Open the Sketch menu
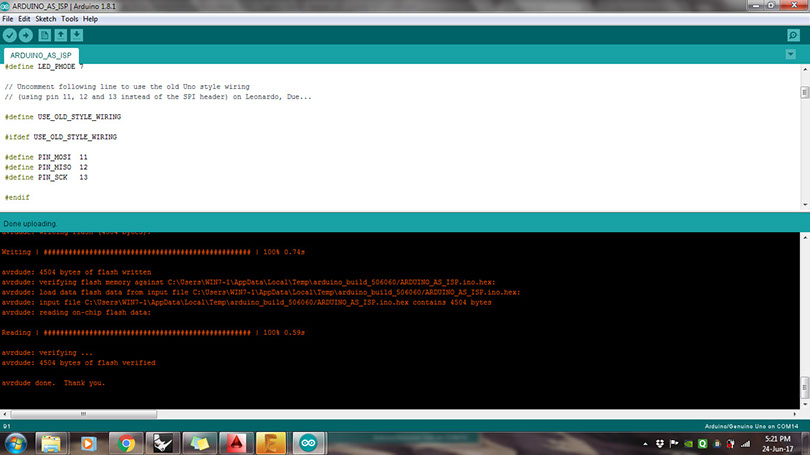 [45, 19]
